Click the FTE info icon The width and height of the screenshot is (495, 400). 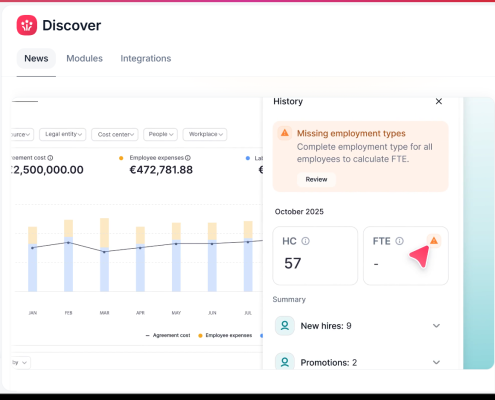pyautogui.click(x=399, y=241)
